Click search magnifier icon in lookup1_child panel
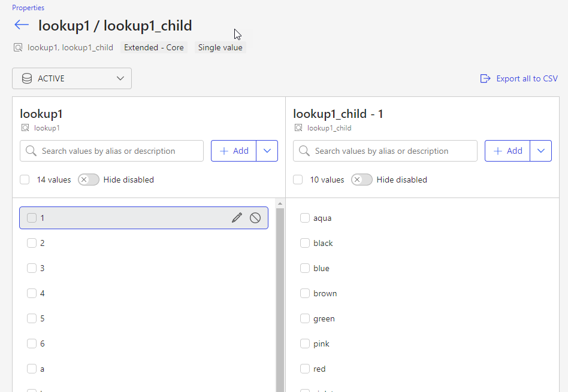This screenshot has height=392, width=568. pos(304,151)
